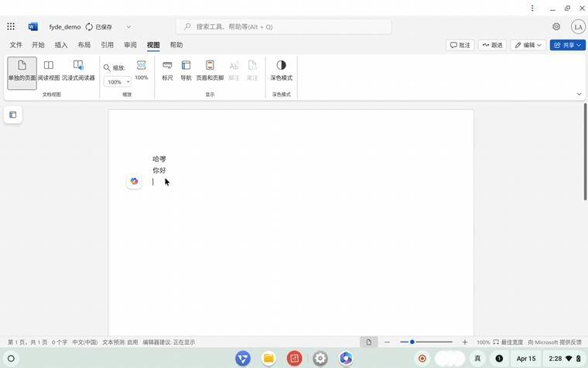Click the 100% zoom reset icon
588x368 pixels.
[142, 71]
